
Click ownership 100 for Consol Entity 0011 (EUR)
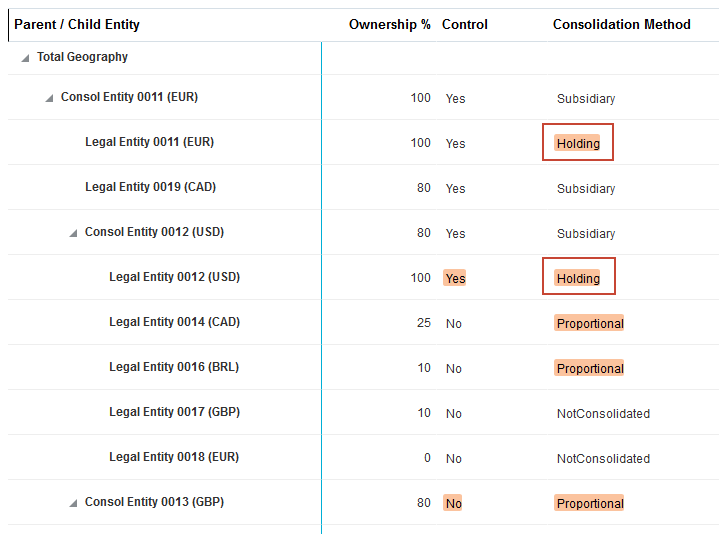[420, 98]
